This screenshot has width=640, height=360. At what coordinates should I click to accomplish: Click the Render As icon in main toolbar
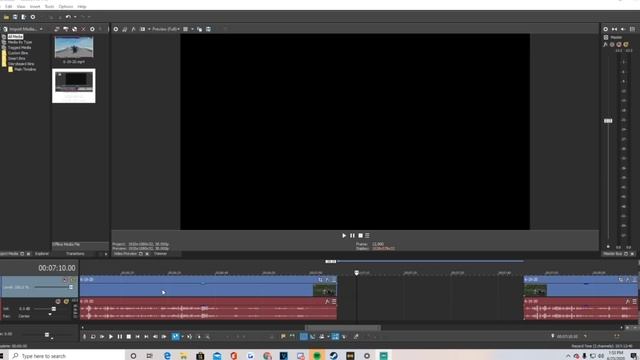coord(24,17)
